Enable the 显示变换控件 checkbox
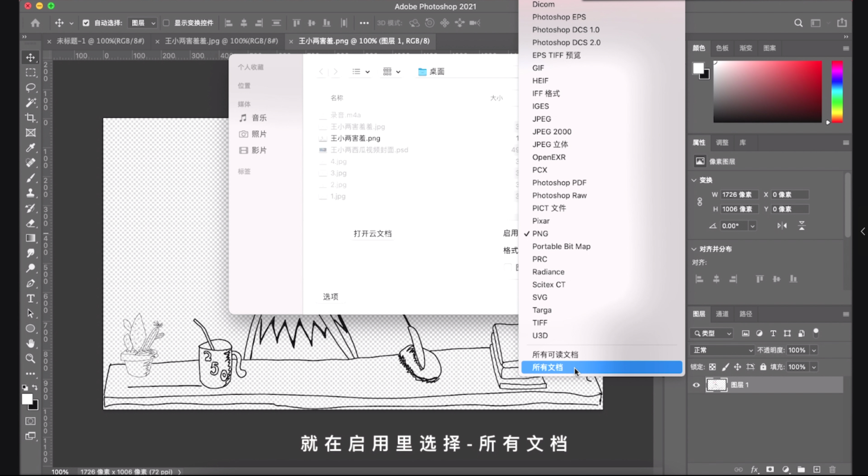868x476 pixels. (x=166, y=23)
